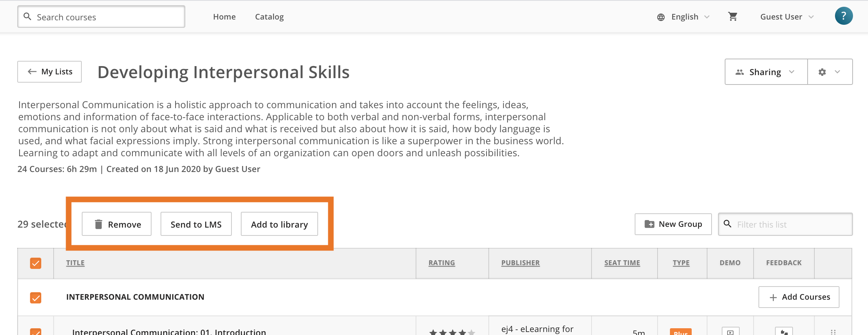Click the folder icon on New Group
868x335 pixels.
(x=649, y=224)
